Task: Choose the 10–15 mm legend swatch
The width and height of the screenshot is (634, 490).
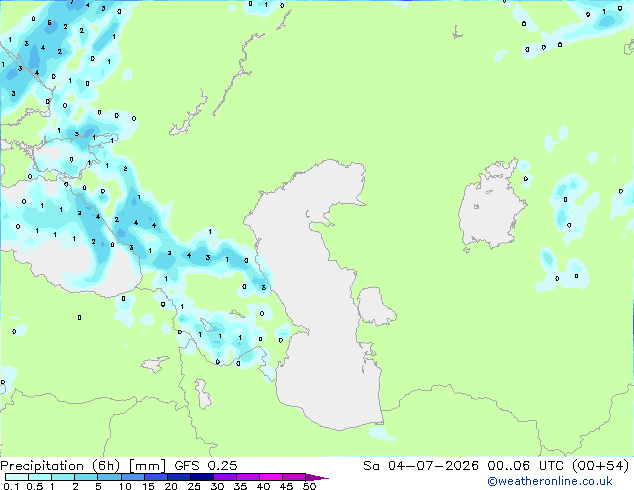Action: point(133,477)
